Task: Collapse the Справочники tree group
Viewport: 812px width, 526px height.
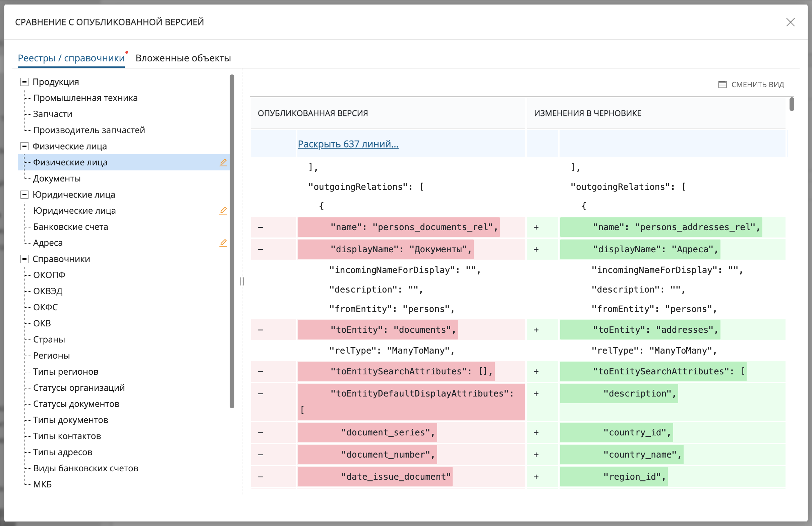Action: click(24, 259)
